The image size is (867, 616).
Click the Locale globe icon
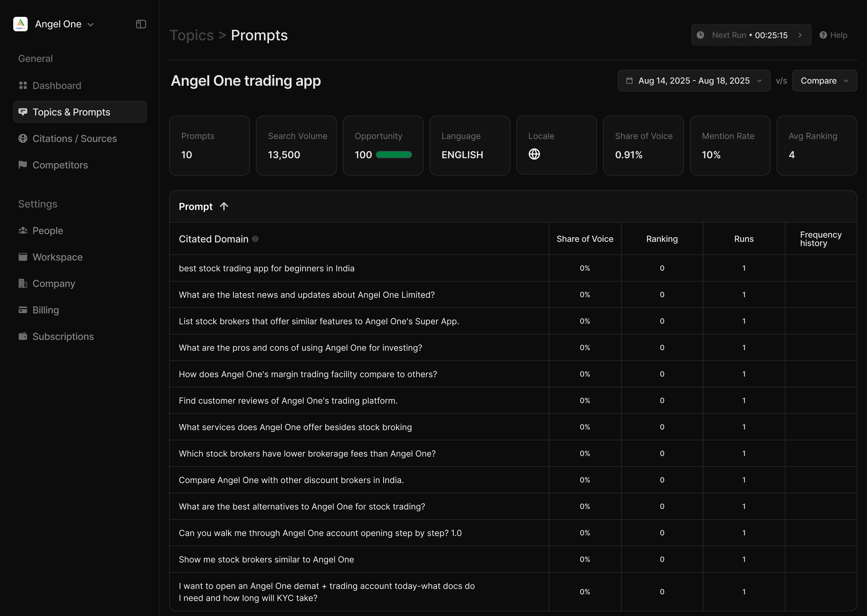coord(534,154)
